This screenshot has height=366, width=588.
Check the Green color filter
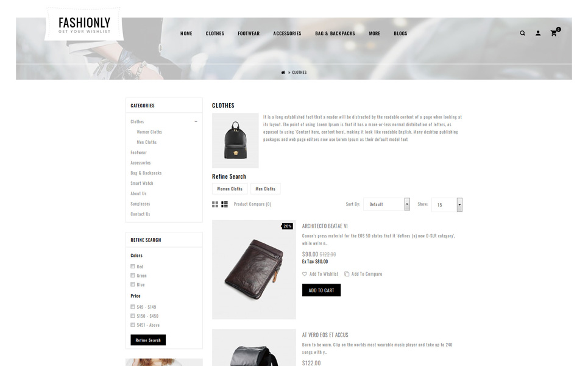133,275
